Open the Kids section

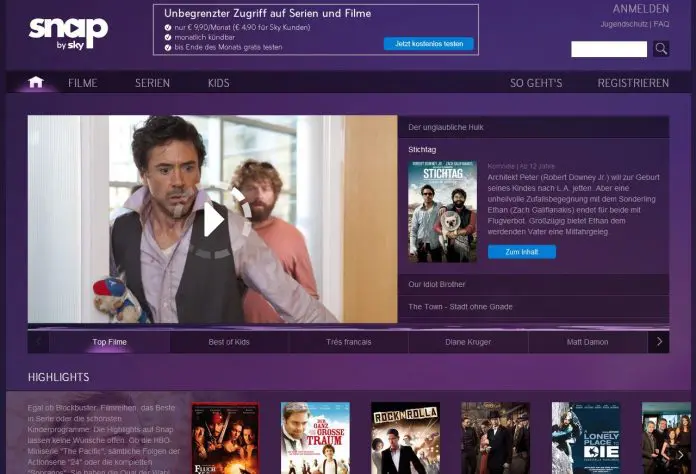click(218, 83)
